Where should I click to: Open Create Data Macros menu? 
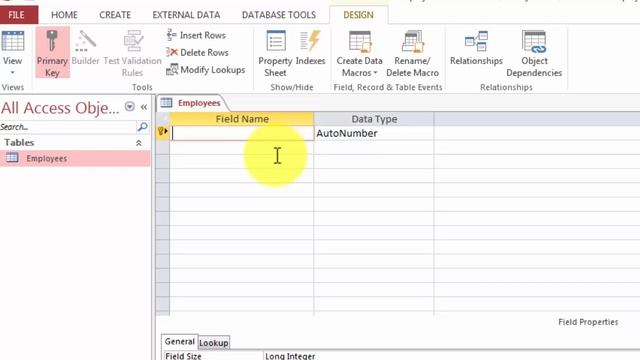[360, 53]
